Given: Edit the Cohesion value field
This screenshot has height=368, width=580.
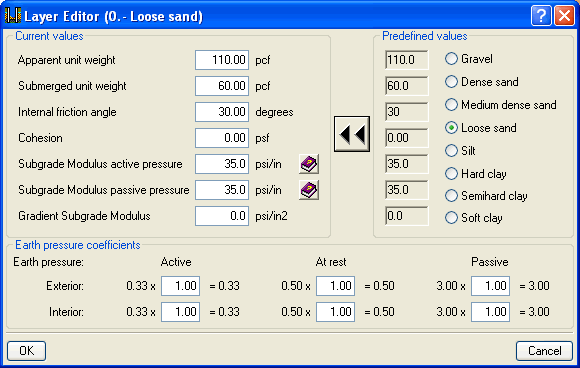Looking at the screenshot, I should tap(222, 138).
